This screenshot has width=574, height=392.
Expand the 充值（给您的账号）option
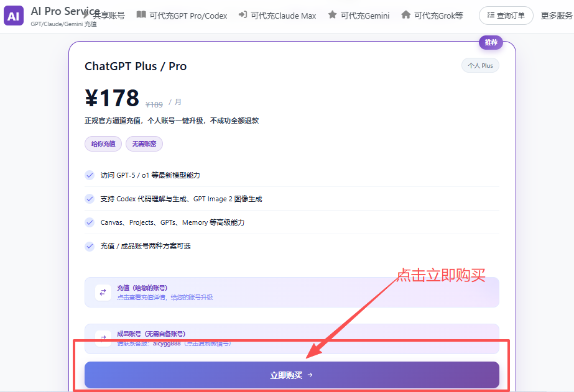point(292,292)
